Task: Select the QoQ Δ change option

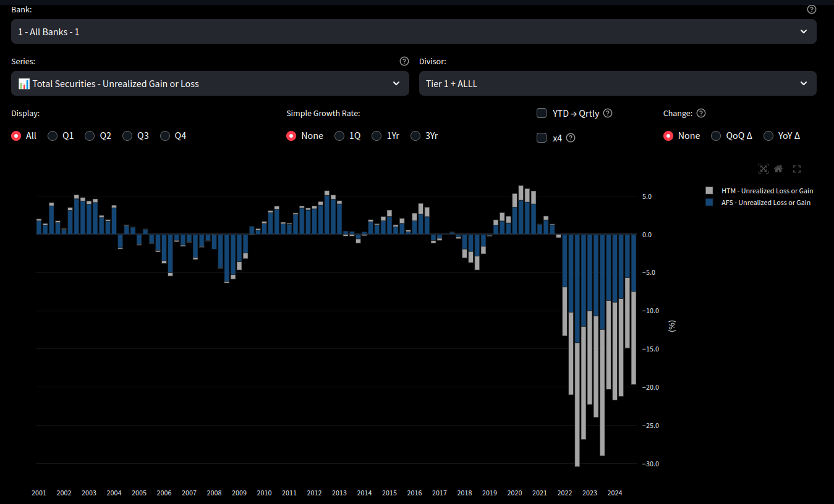Action: click(x=716, y=136)
